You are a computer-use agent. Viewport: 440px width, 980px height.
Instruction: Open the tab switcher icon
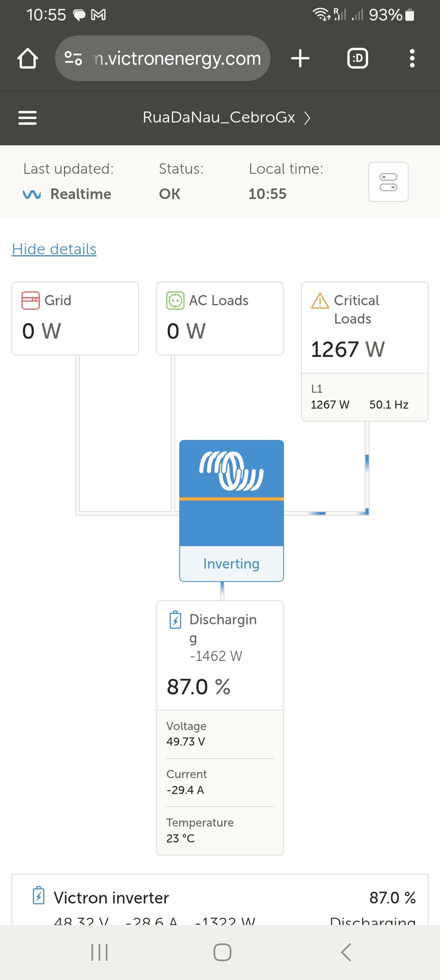coord(358,58)
